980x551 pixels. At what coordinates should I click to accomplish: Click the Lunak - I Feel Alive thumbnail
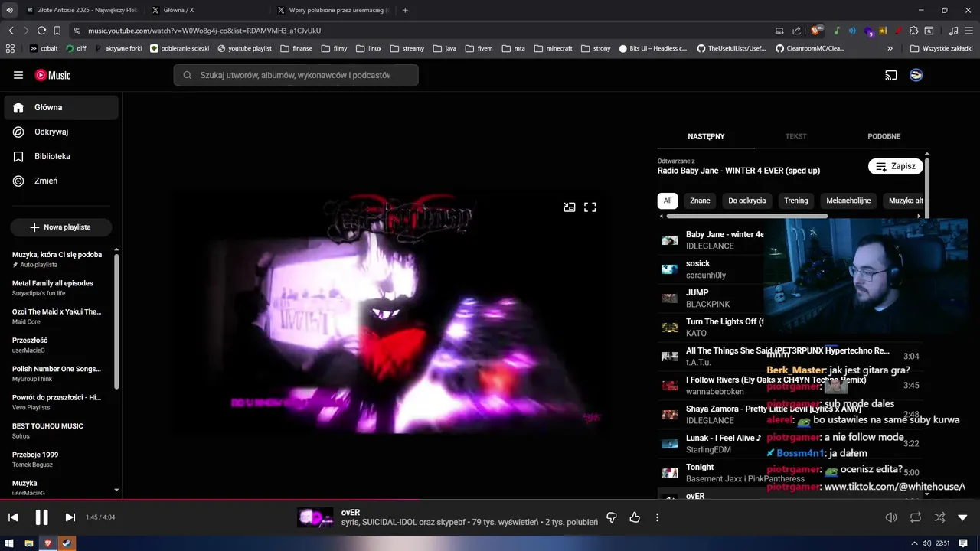(x=670, y=444)
